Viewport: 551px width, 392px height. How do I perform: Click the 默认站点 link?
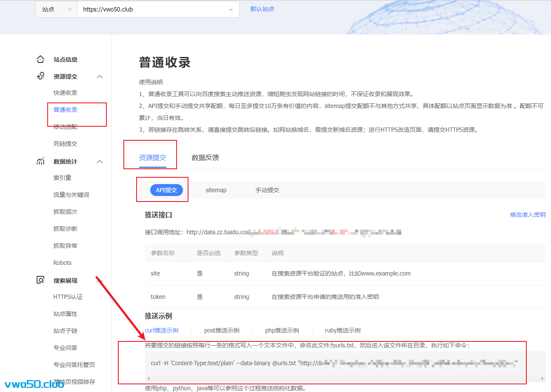tap(262, 9)
